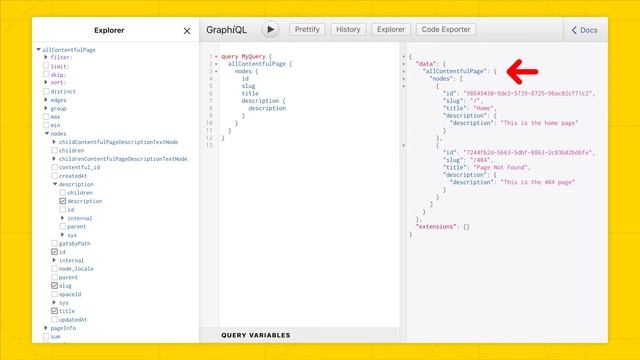This screenshot has height=360, width=640.
Task: Collapse the nodes field
Action: coord(47,133)
